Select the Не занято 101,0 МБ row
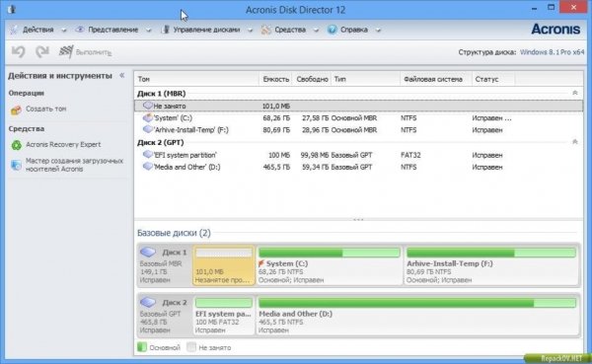Screen dimensions: 592x364 pyautogui.click(x=358, y=106)
